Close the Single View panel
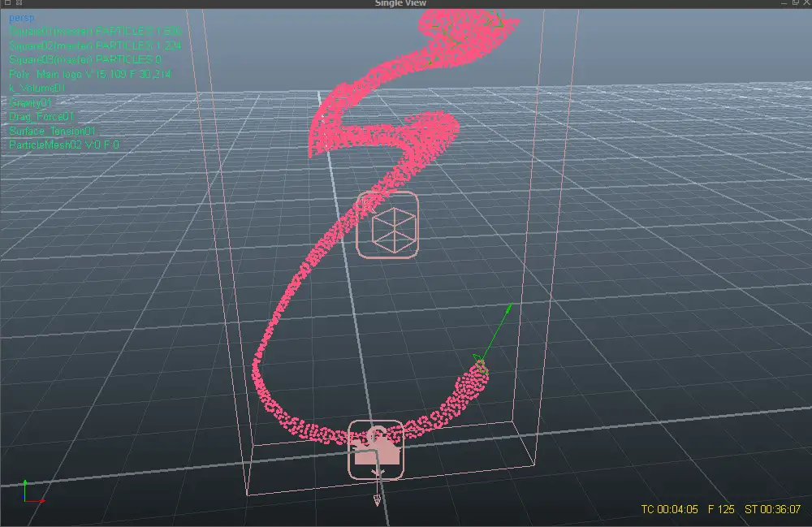The width and height of the screenshot is (812, 527). (x=807, y=2)
